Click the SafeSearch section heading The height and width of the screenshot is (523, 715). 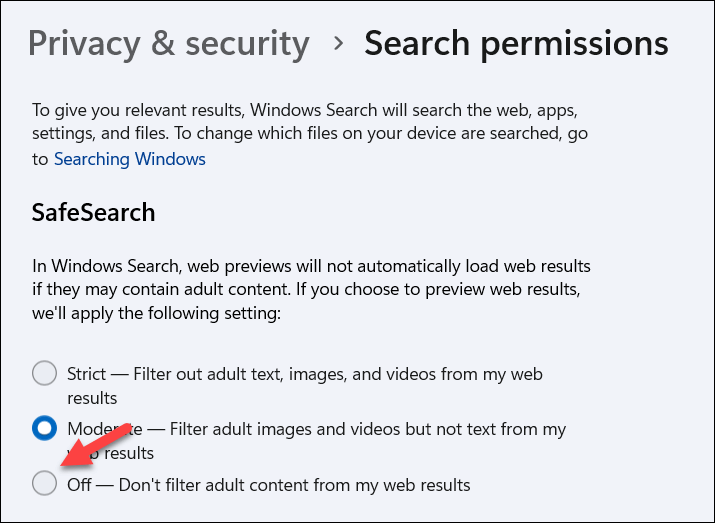click(x=94, y=212)
